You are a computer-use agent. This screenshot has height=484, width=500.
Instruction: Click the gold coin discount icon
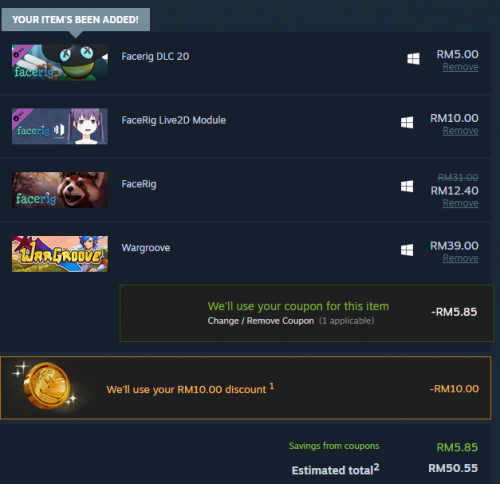click(47, 386)
